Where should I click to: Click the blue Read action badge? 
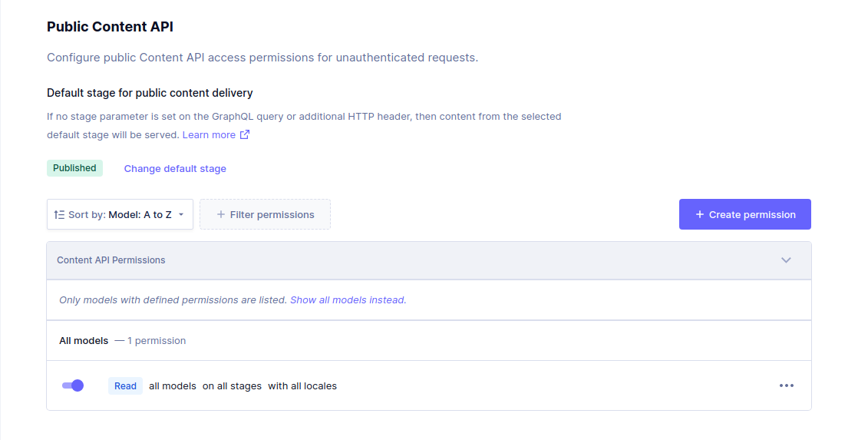pyautogui.click(x=125, y=386)
